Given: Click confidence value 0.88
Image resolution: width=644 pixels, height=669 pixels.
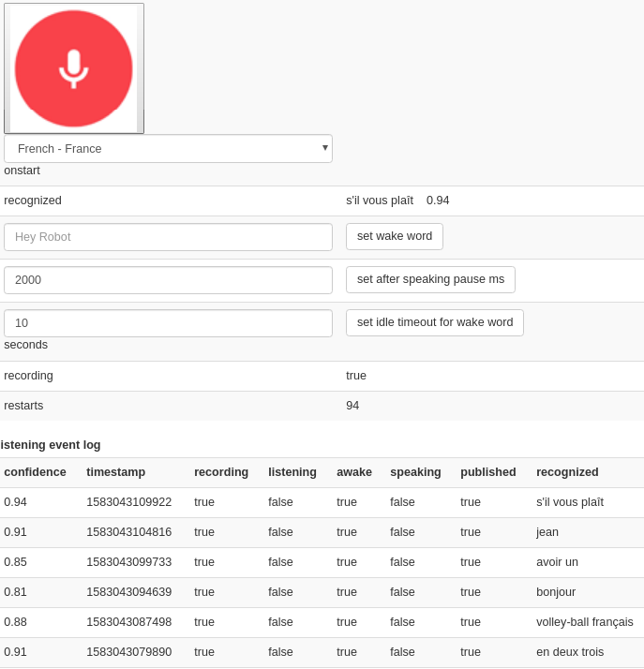Looking at the screenshot, I should [15, 622].
